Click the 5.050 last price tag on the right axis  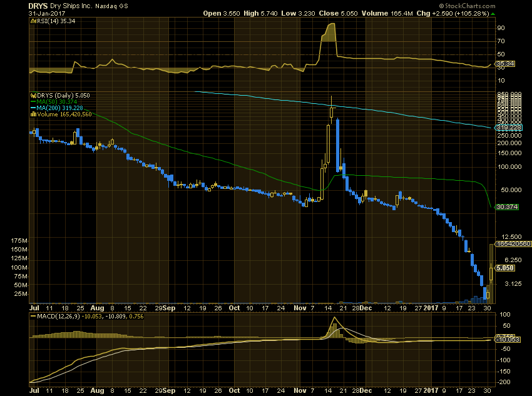pos(505,268)
